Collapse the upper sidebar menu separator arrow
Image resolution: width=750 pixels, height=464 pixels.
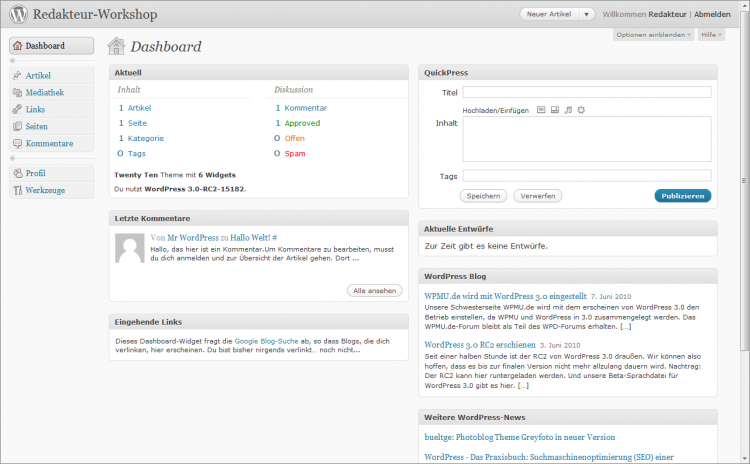click(13, 61)
